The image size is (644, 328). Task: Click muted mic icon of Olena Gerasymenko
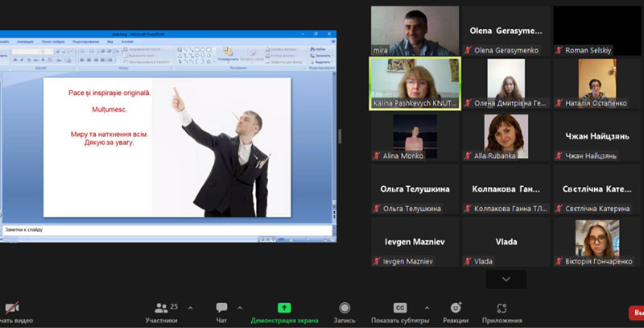click(468, 50)
